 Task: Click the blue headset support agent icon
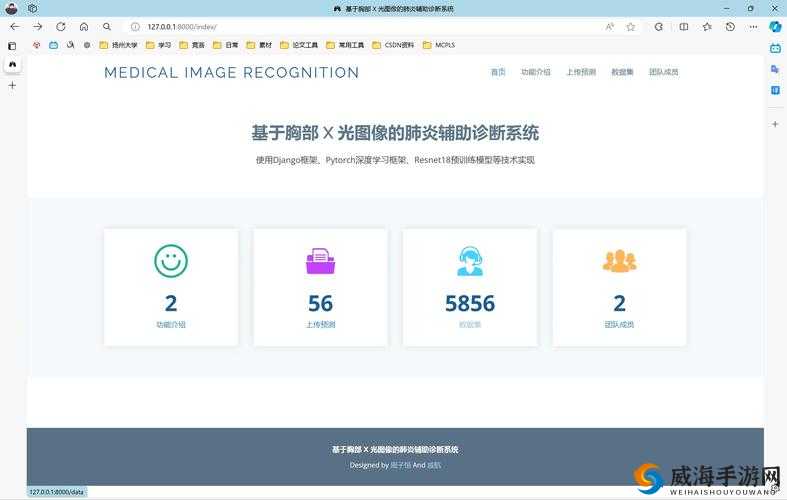tap(470, 261)
